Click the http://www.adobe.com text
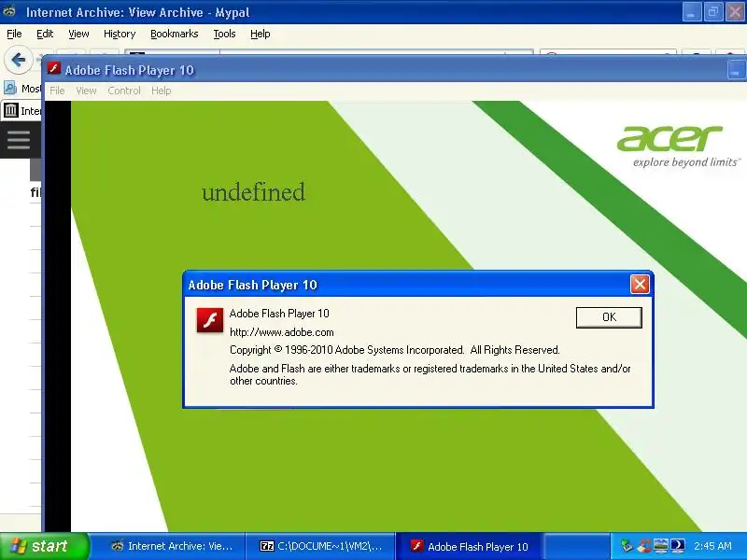747x560 pixels. tap(282, 332)
